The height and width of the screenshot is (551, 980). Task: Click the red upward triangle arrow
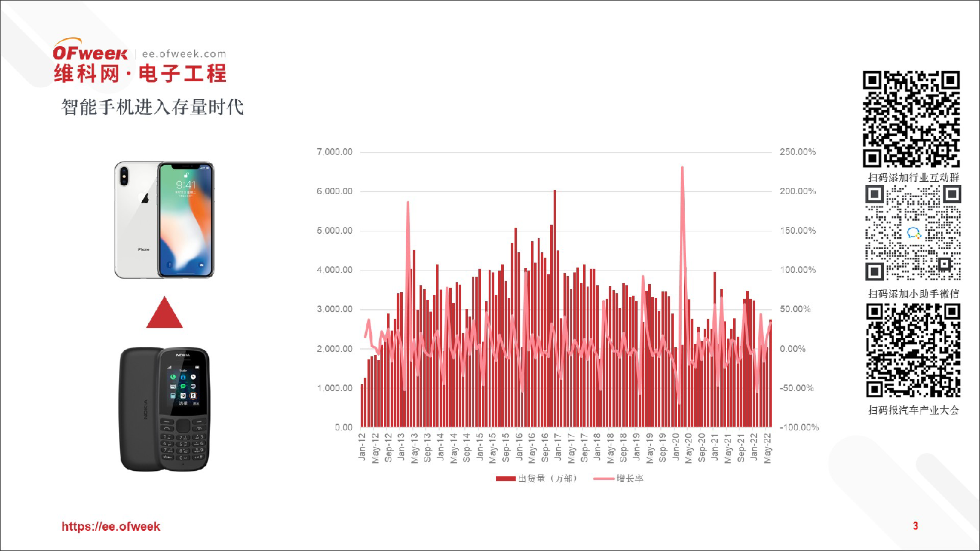click(164, 312)
